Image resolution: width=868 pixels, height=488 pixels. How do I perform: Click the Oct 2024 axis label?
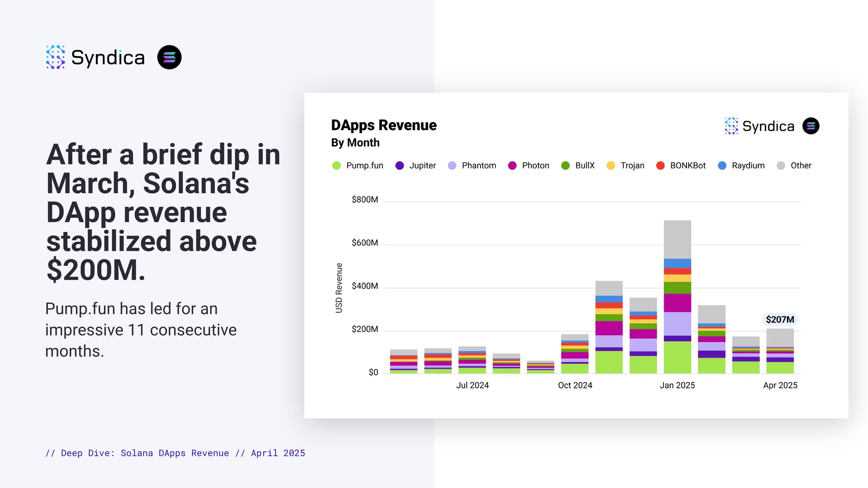click(x=575, y=385)
